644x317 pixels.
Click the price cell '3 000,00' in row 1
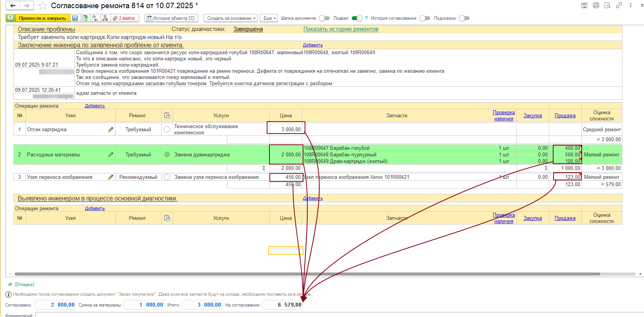click(286, 129)
